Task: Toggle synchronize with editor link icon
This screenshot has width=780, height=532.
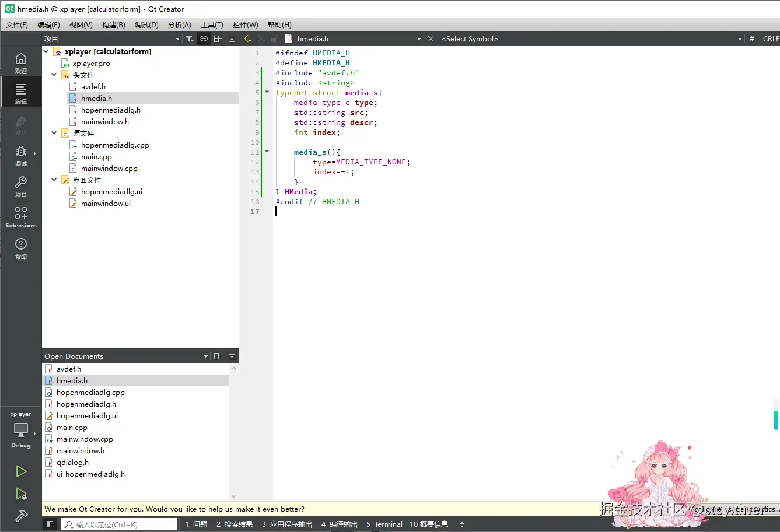Action: point(204,38)
